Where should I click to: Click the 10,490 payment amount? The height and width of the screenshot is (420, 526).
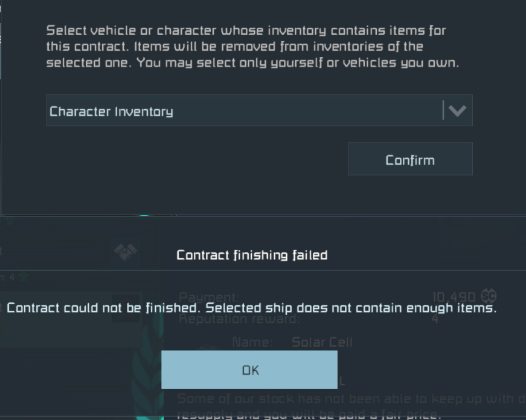454,297
